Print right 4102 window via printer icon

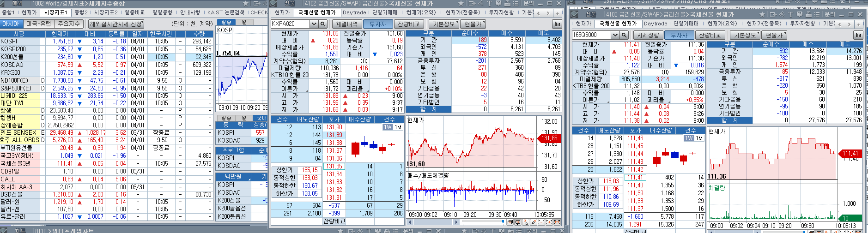pos(808,14)
